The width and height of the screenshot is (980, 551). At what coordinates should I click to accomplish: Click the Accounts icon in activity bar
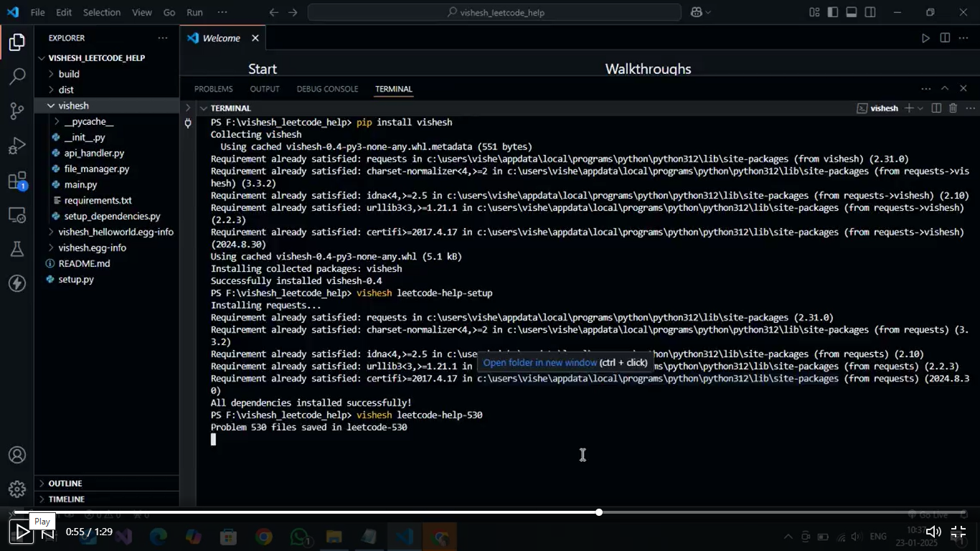coord(17,455)
